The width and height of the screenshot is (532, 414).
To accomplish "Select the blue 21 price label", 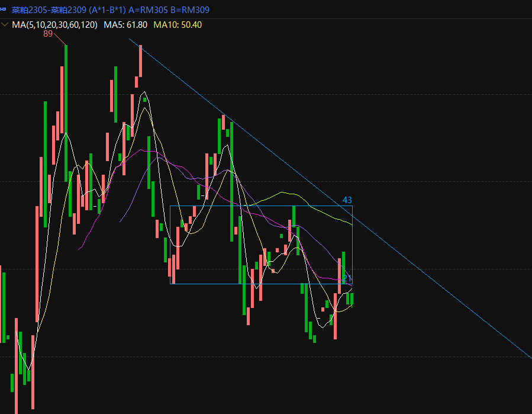I will pyautogui.click(x=347, y=278).
